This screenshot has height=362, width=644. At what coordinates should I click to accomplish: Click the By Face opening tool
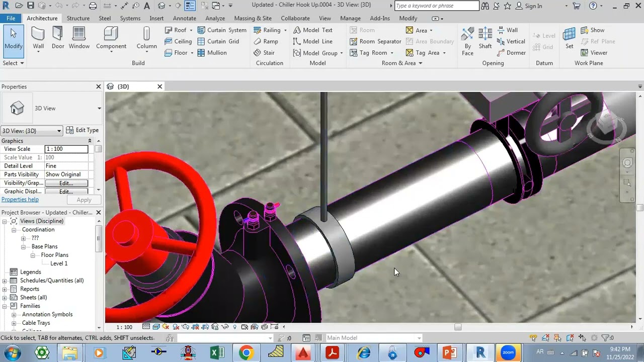pyautogui.click(x=467, y=41)
